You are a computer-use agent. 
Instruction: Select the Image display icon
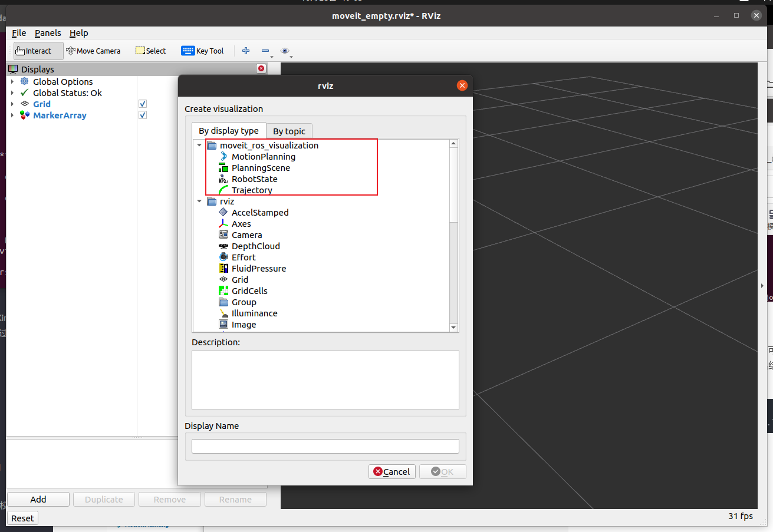(223, 325)
